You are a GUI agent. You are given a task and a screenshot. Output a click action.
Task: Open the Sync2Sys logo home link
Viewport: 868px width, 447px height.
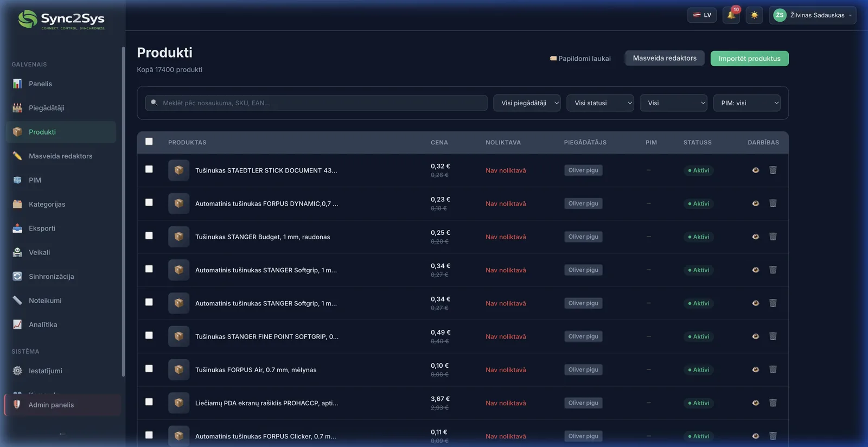tap(61, 20)
